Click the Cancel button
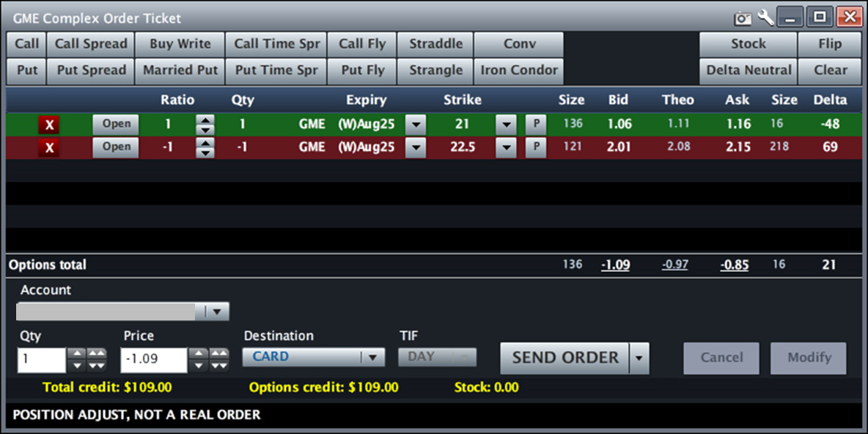 (x=721, y=358)
